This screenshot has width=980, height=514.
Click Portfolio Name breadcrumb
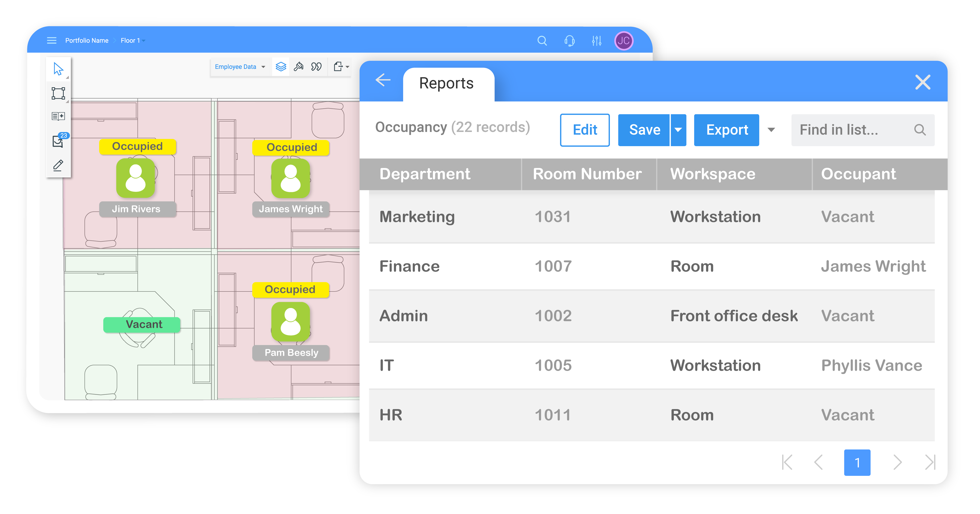(x=87, y=40)
